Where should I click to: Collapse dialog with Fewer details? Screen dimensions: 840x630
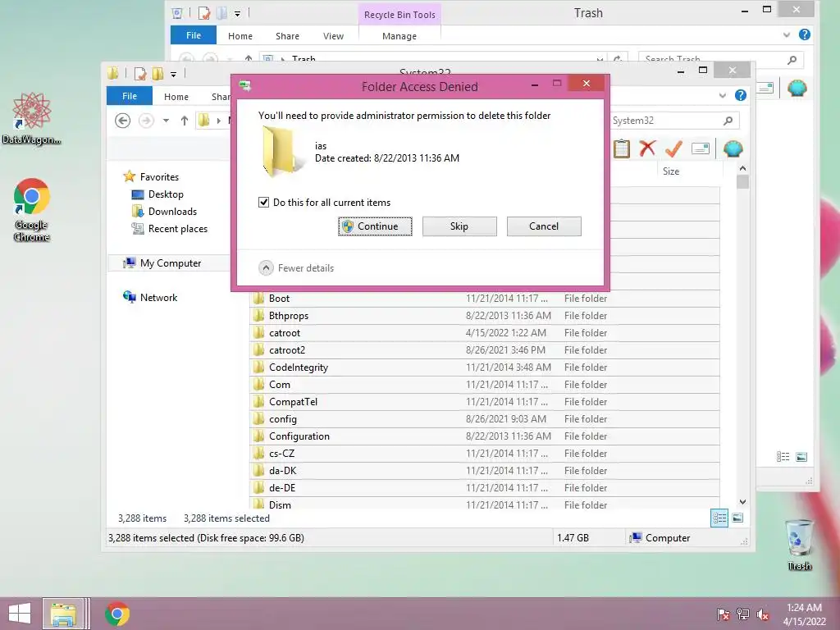pyautogui.click(x=295, y=268)
